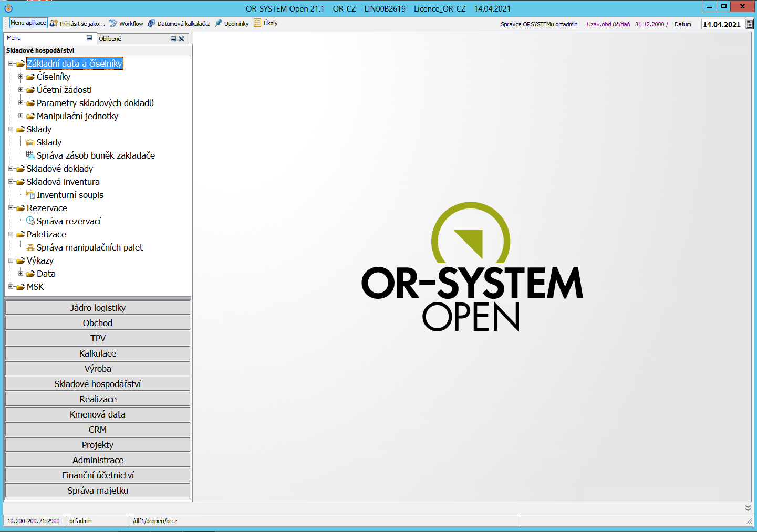Click the Upomínky pin icon
Viewport: 757px width, 532px height.
point(219,24)
